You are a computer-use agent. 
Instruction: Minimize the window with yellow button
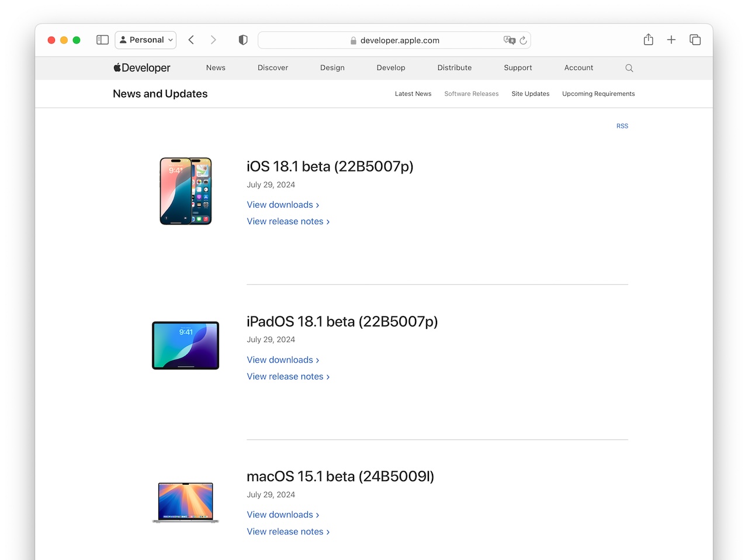tap(64, 40)
